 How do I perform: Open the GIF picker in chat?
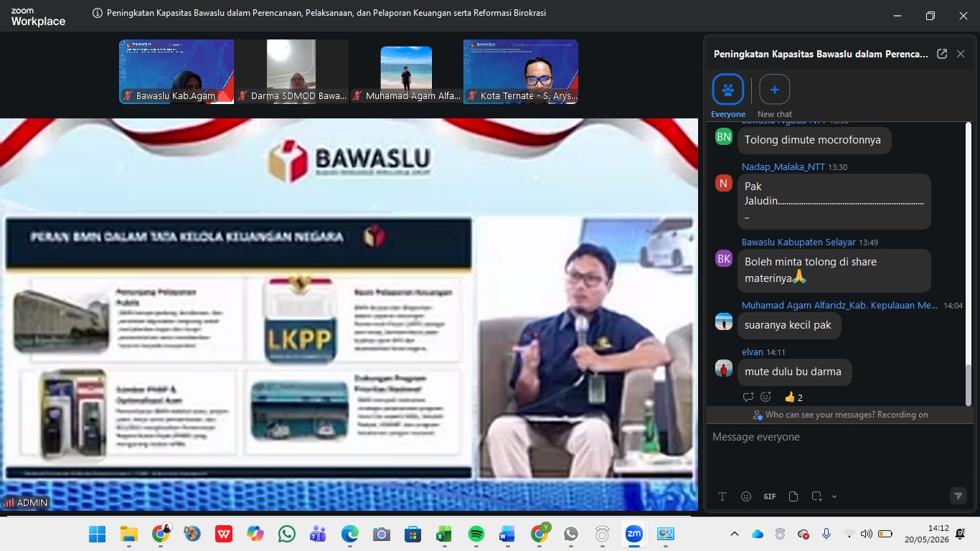point(770,496)
